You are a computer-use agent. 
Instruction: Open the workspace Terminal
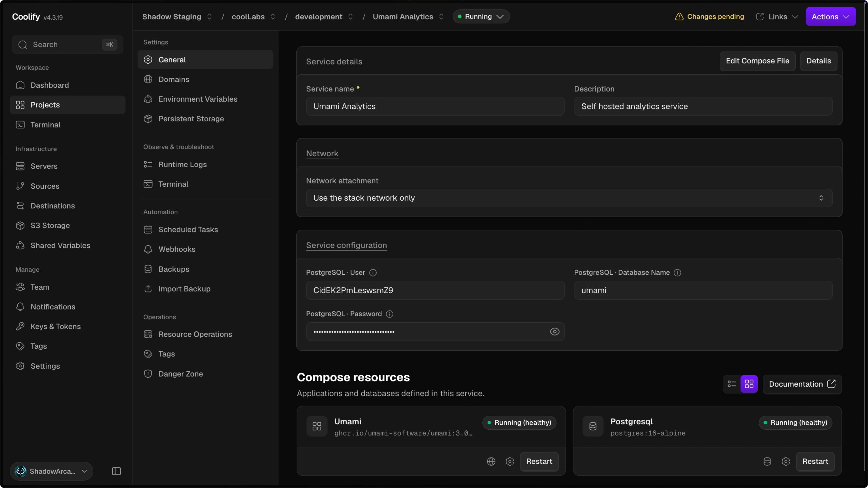click(x=68, y=125)
